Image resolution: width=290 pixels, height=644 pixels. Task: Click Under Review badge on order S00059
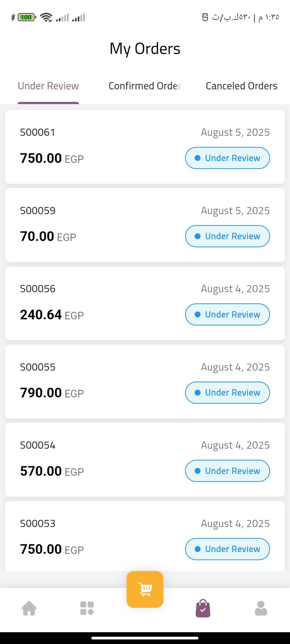(x=227, y=236)
